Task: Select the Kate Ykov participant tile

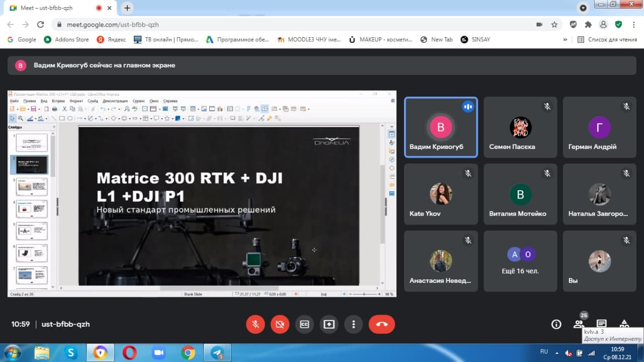Action: (441, 194)
